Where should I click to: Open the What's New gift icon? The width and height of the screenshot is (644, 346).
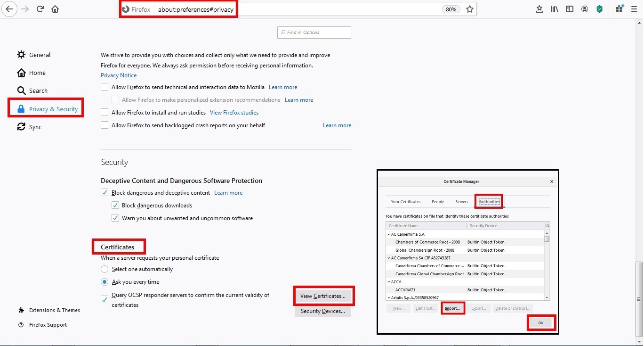point(620,9)
